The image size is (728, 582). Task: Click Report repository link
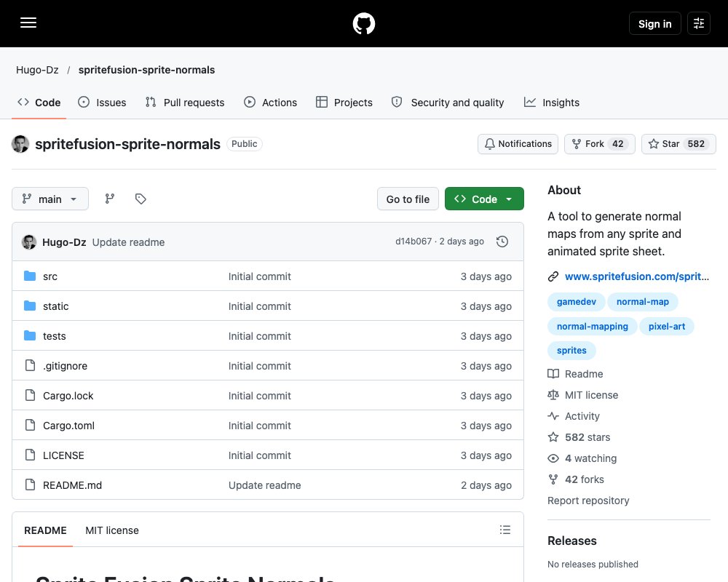(x=588, y=501)
